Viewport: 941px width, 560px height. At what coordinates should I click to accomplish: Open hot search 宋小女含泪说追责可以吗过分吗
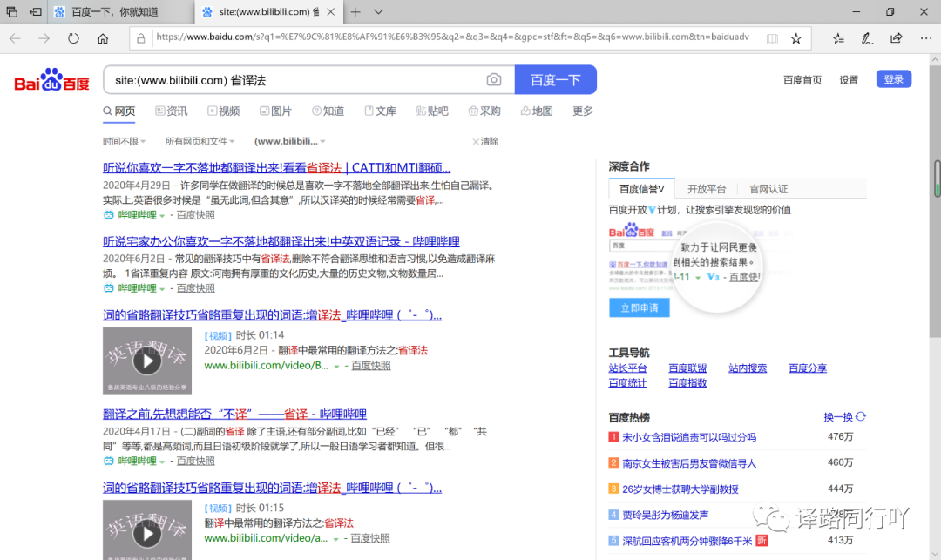pyautogui.click(x=689, y=437)
